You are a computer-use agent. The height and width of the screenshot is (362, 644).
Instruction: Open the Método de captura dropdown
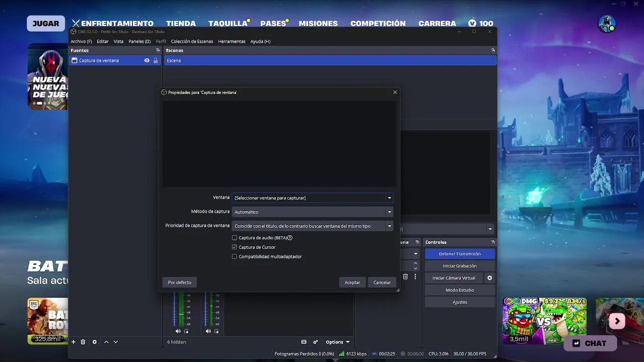(x=312, y=212)
